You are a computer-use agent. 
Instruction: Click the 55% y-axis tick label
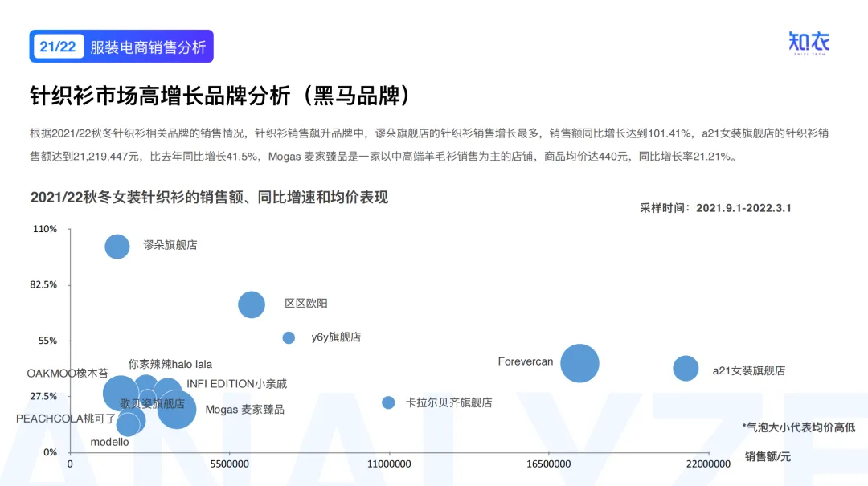pos(47,341)
